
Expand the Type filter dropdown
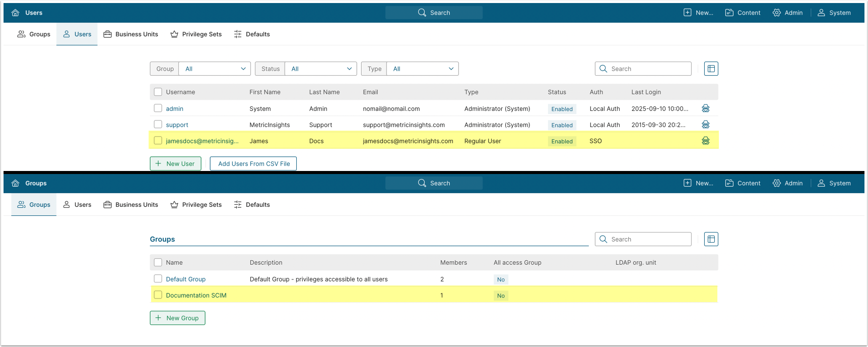pos(422,69)
